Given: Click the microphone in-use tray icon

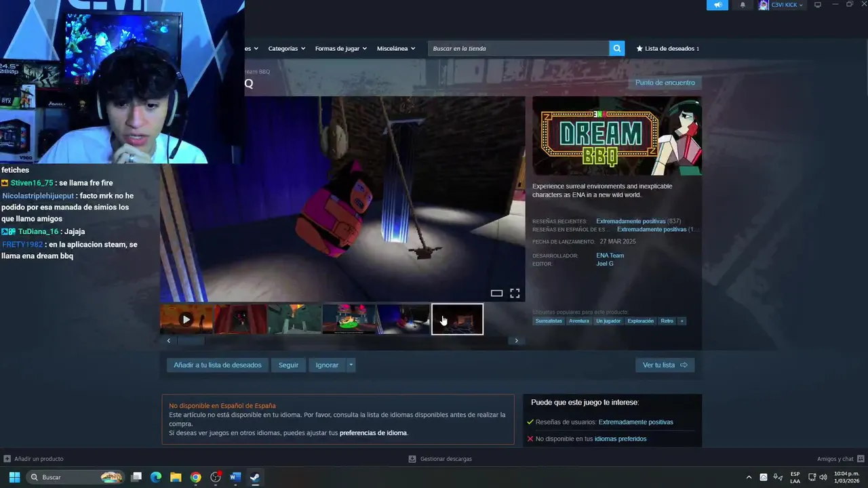Looking at the screenshot, I should tap(778, 477).
